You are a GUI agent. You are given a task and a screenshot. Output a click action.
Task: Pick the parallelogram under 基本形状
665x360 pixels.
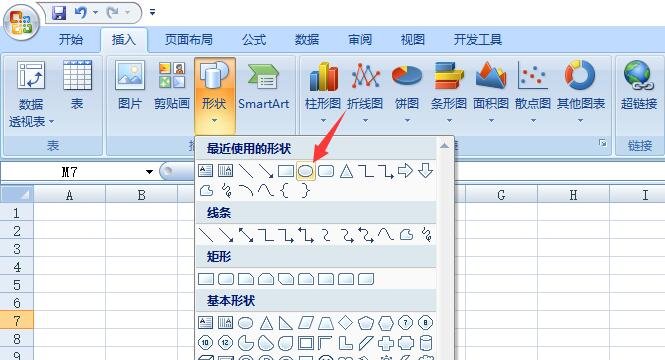pyautogui.click(x=306, y=323)
